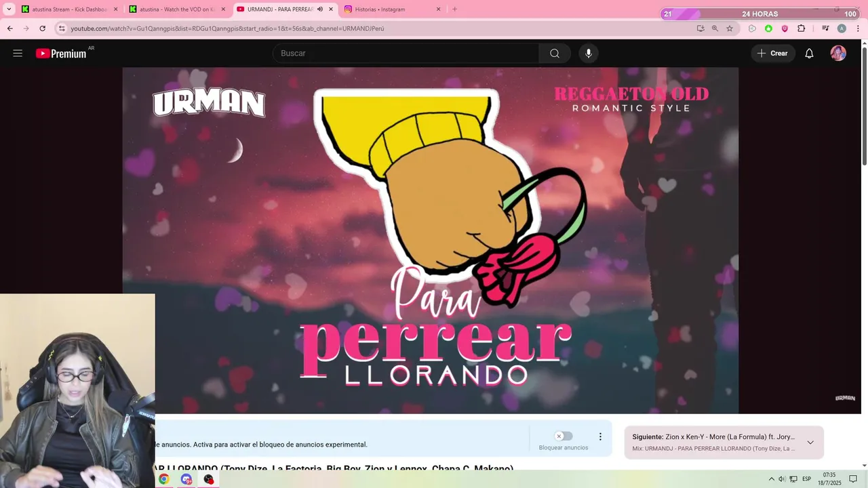Image resolution: width=868 pixels, height=488 pixels.
Task: Focus the Buscar search field
Action: (406, 54)
